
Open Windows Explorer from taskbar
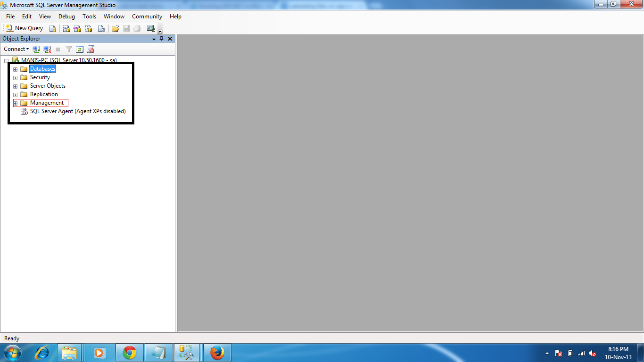point(70,353)
